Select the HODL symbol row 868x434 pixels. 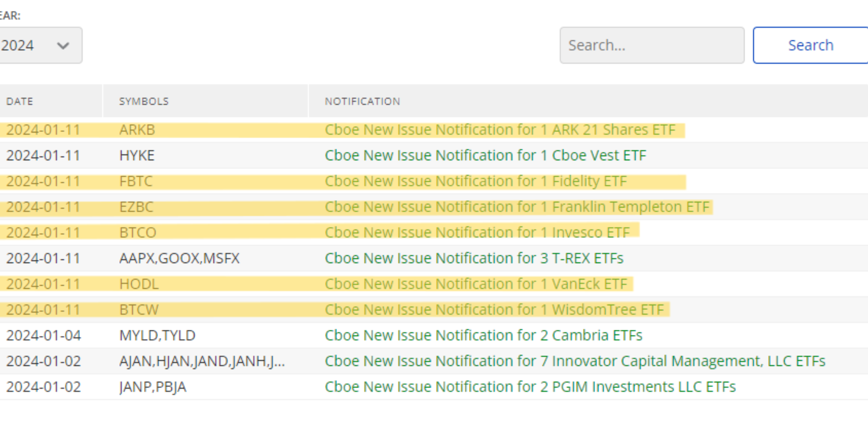pos(139,283)
